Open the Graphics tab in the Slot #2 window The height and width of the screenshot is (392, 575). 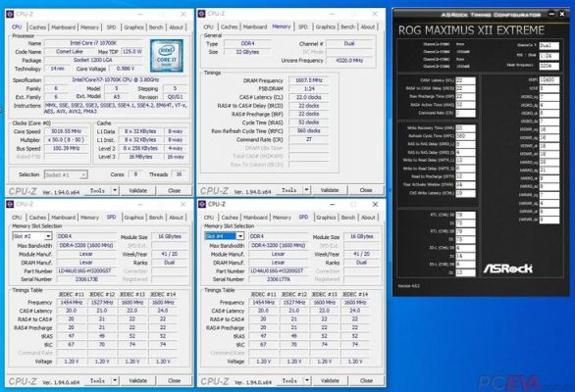click(133, 218)
